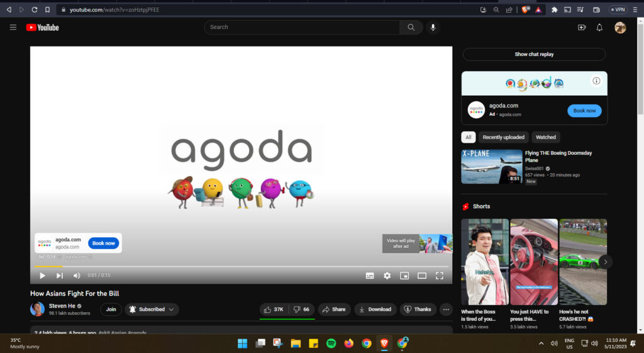Click Book now in the sidebar agoda ad
644x353 pixels.
[584, 111]
